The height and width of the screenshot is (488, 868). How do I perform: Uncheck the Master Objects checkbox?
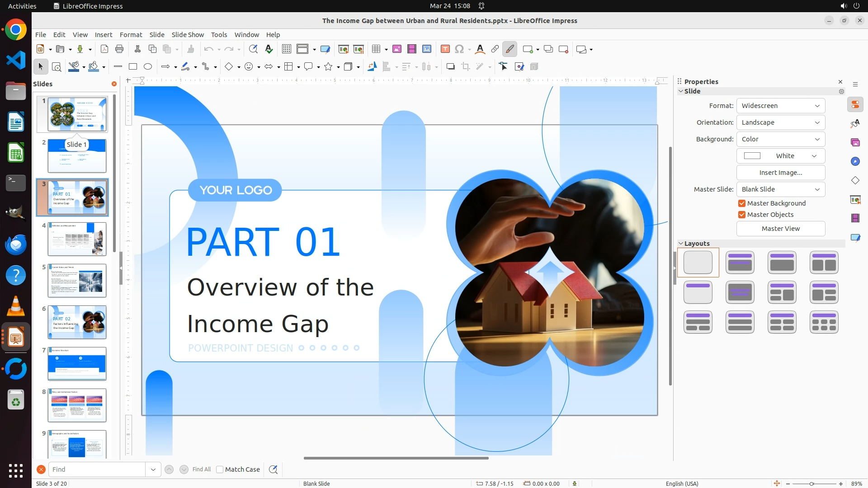pos(742,215)
